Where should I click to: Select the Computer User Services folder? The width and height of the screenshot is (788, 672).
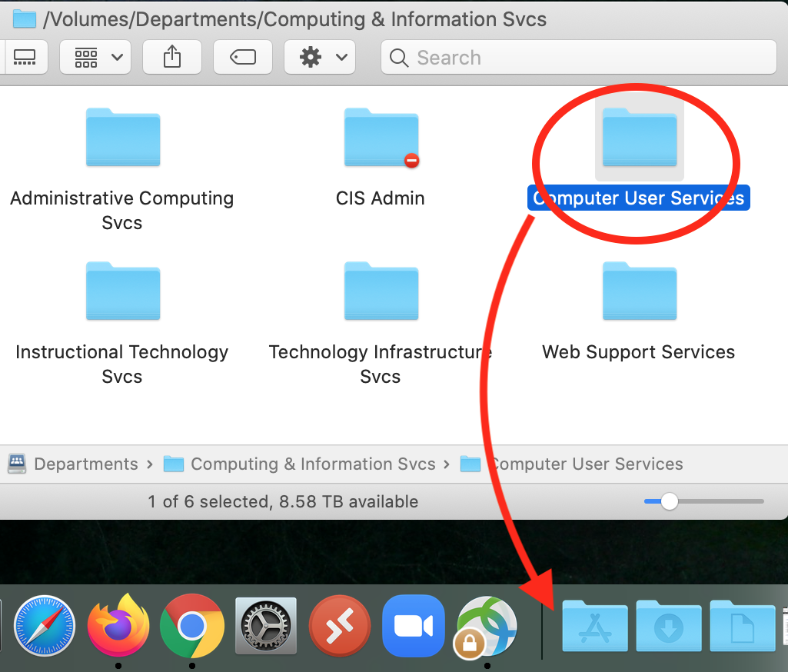coord(639,138)
